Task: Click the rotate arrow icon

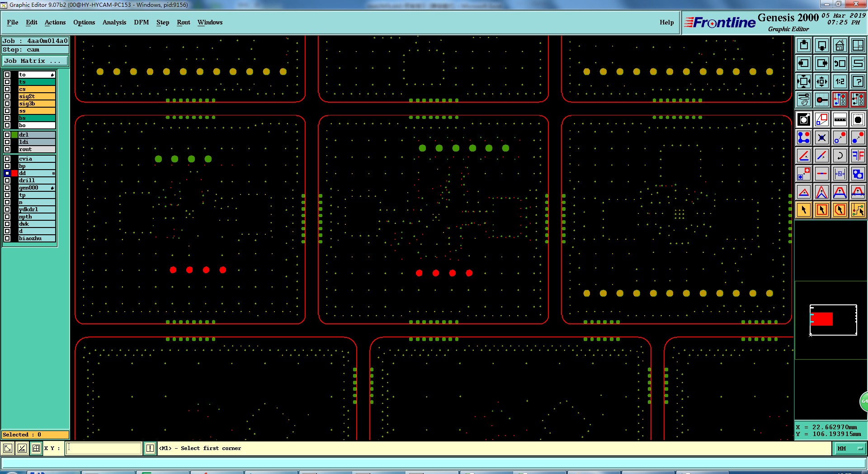Action: point(840,156)
